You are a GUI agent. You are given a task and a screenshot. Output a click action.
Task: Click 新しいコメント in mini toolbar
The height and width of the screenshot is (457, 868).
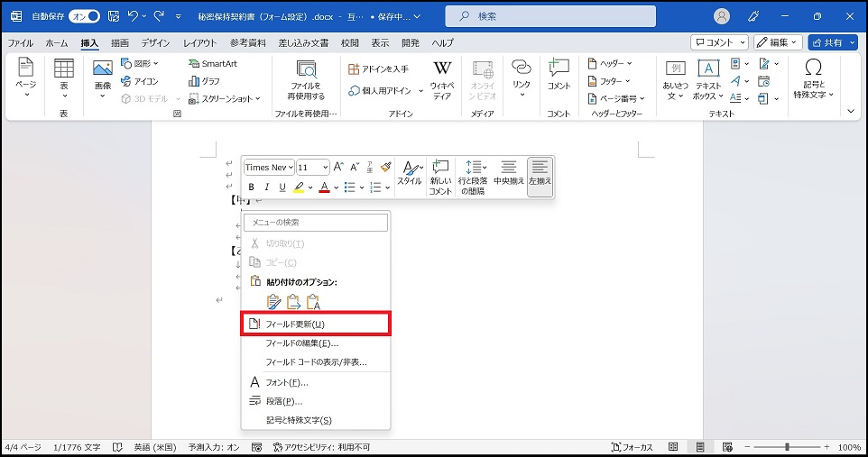pyautogui.click(x=440, y=177)
